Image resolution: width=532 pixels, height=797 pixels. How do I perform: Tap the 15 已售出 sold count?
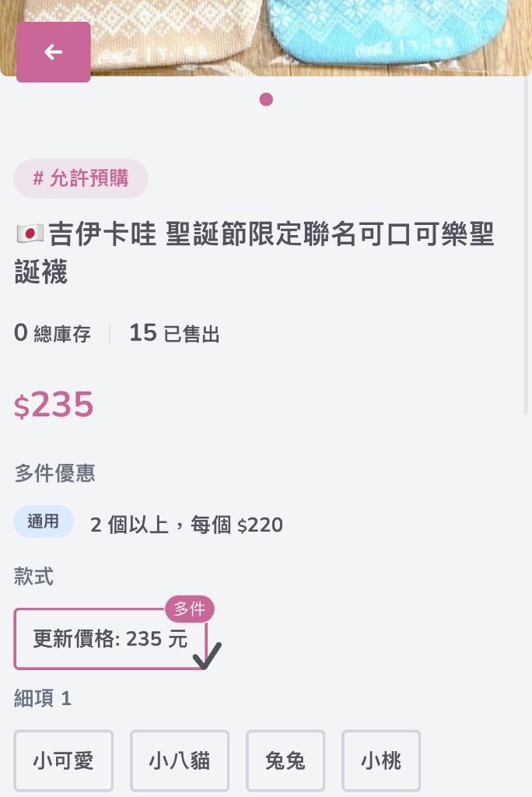coord(174,333)
